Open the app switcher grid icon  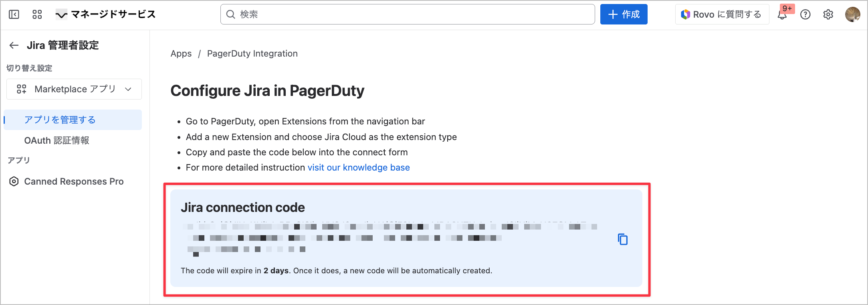coord(37,14)
